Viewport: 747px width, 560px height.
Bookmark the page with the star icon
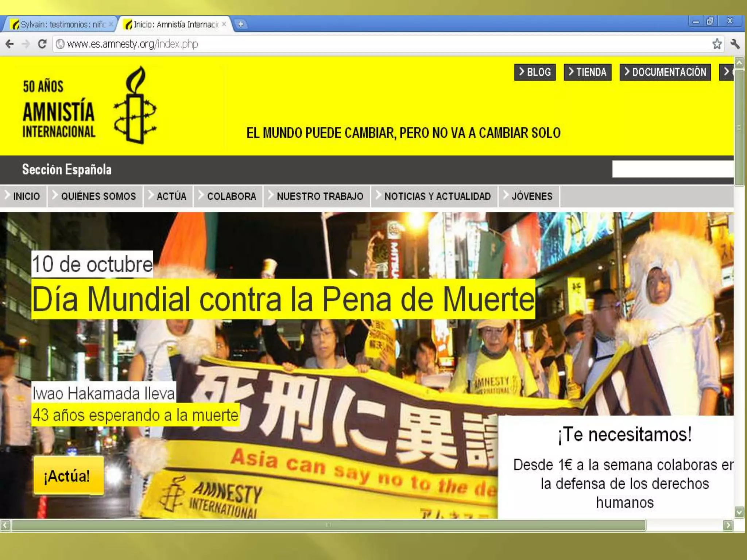point(717,44)
